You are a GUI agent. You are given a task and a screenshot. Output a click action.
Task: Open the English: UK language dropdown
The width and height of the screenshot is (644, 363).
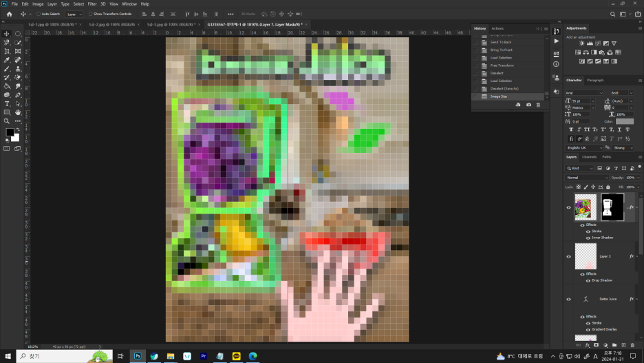tap(584, 147)
